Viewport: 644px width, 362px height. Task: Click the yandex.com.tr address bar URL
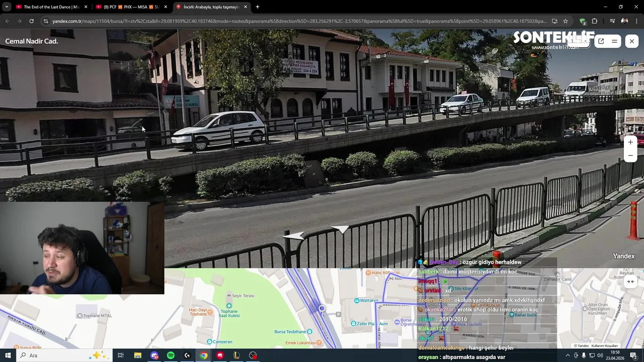click(x=299, y=21)
